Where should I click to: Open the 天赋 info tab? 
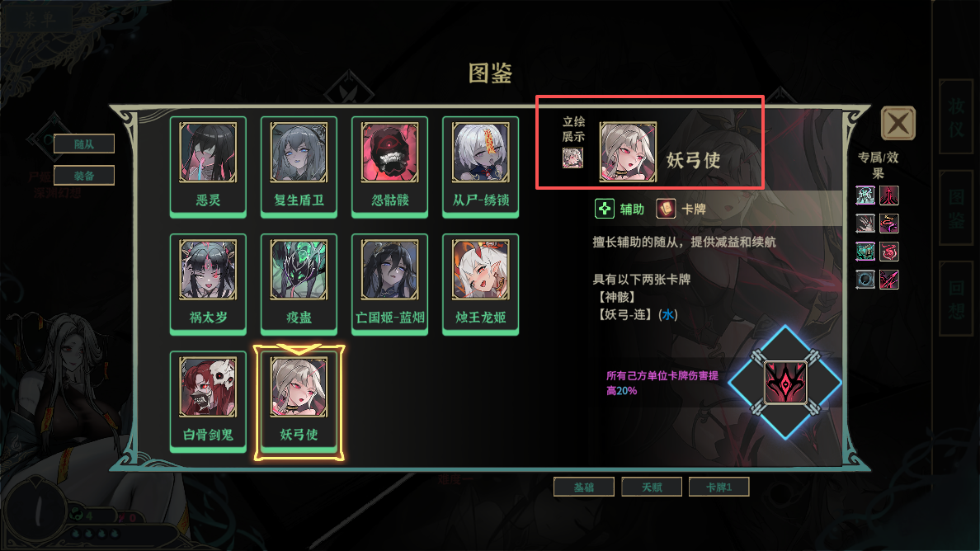tap(652, 487)
